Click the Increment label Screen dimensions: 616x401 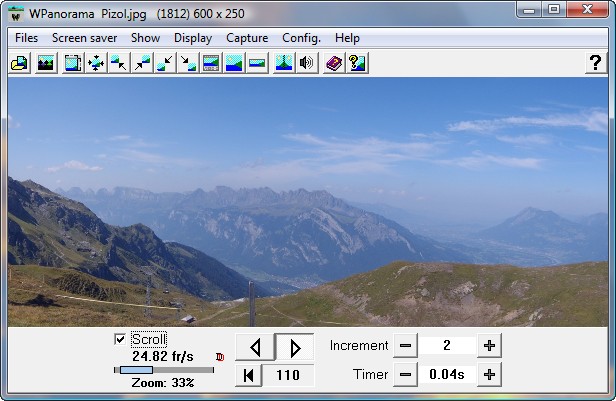359,346
